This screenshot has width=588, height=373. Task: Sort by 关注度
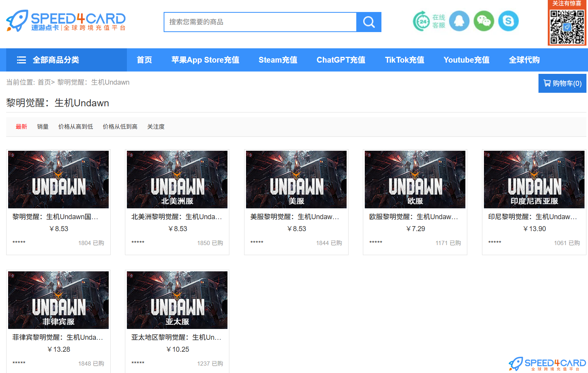[x=156, y=127]
